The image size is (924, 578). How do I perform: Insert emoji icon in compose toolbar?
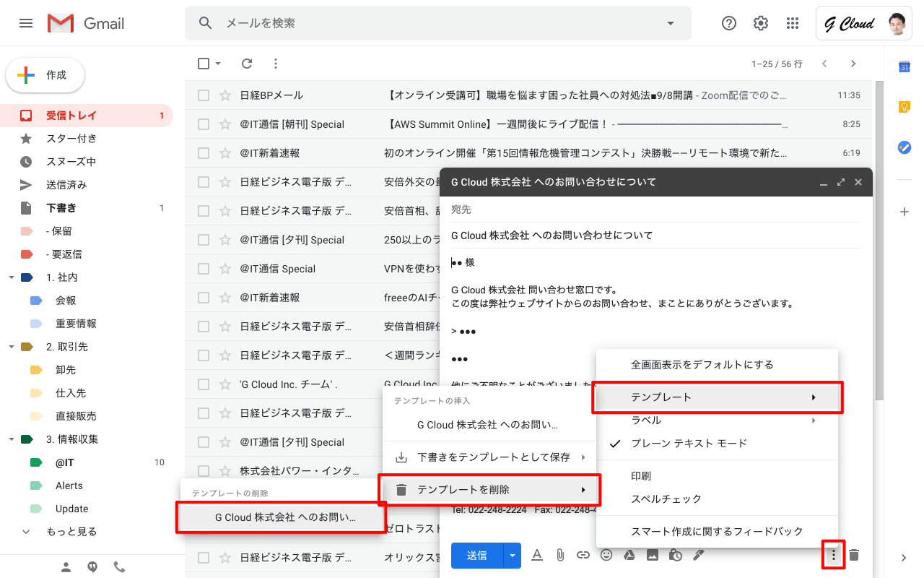pyautogui.click(x=606, y=555)
